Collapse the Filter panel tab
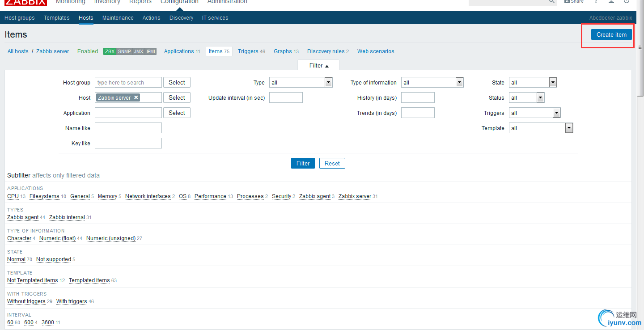The width and height of the screenshot is (644, 330). tap(318, 65)
